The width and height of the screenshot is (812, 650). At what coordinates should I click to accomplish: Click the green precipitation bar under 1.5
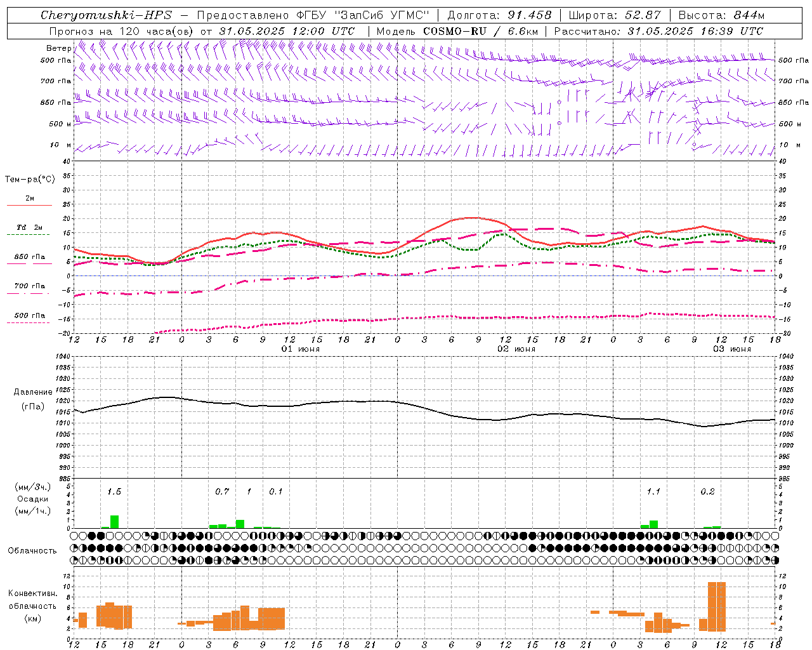pyautogui.click(x=115, y=522)
